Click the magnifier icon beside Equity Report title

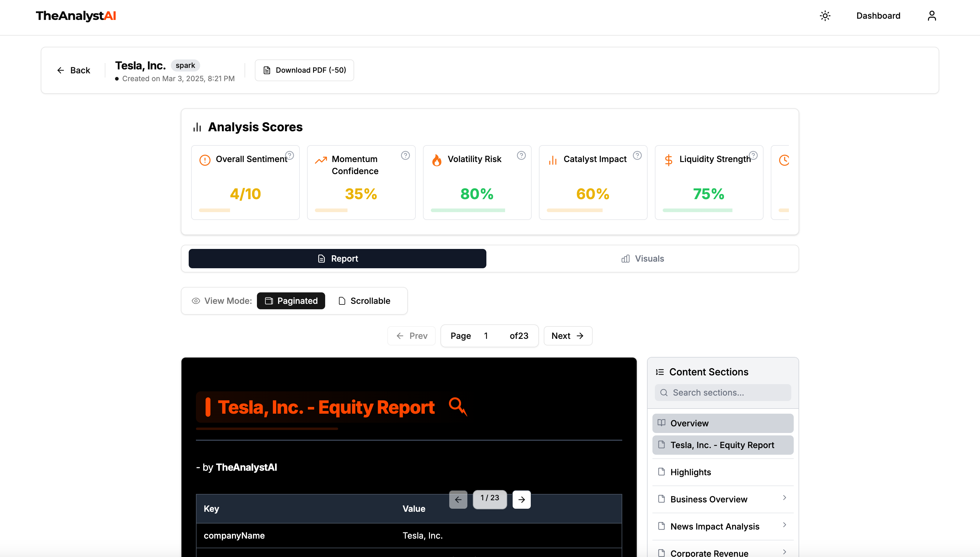(x=458, y=407)
